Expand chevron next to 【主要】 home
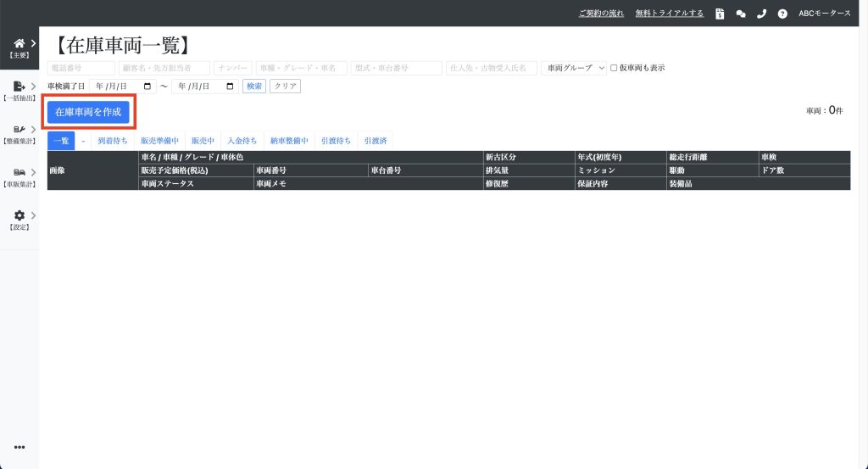 (33, 43)
